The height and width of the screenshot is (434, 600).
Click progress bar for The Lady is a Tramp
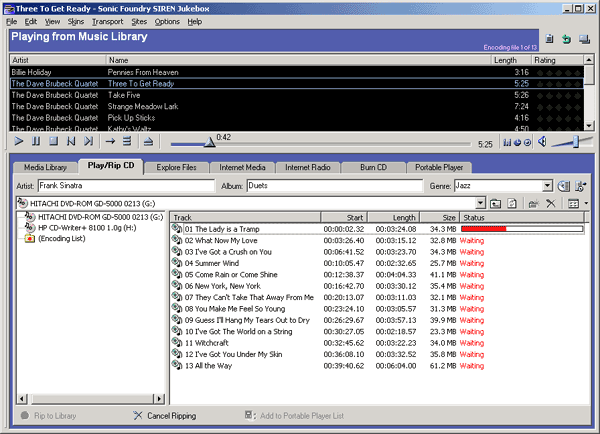click(x=522, y=229)
